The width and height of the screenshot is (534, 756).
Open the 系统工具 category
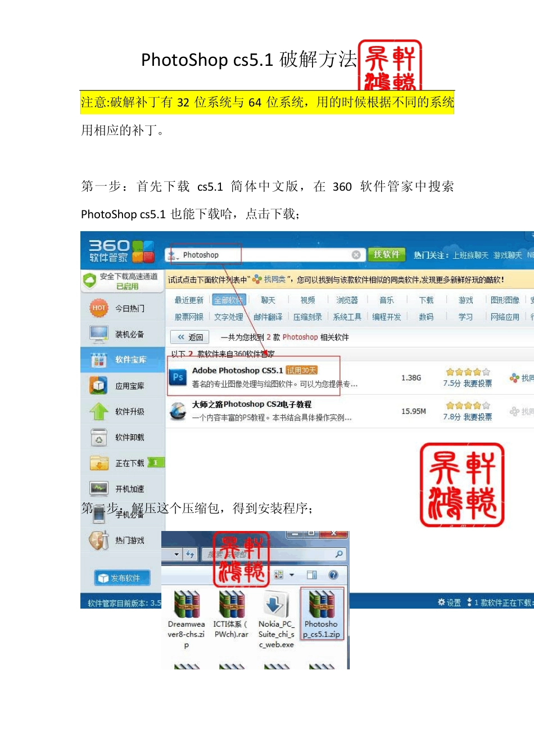click(347, 317)
